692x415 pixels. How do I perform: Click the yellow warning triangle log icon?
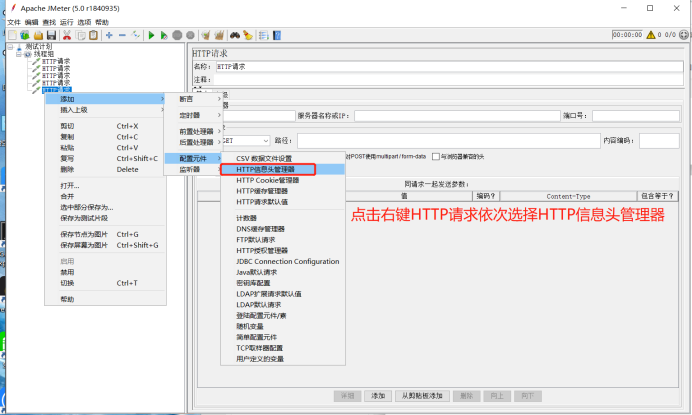coord(651,35)
